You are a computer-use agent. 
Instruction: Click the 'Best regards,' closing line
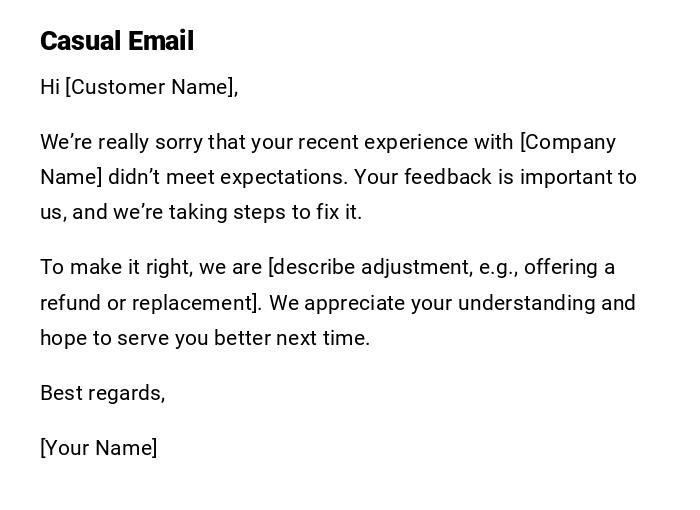(x=102, y=393)
